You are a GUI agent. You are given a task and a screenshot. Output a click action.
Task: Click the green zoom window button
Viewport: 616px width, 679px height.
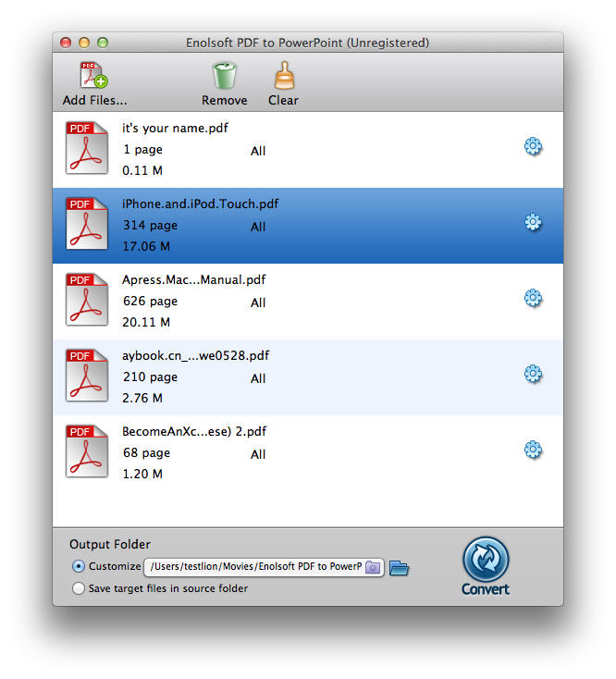[x=103, y=43]
